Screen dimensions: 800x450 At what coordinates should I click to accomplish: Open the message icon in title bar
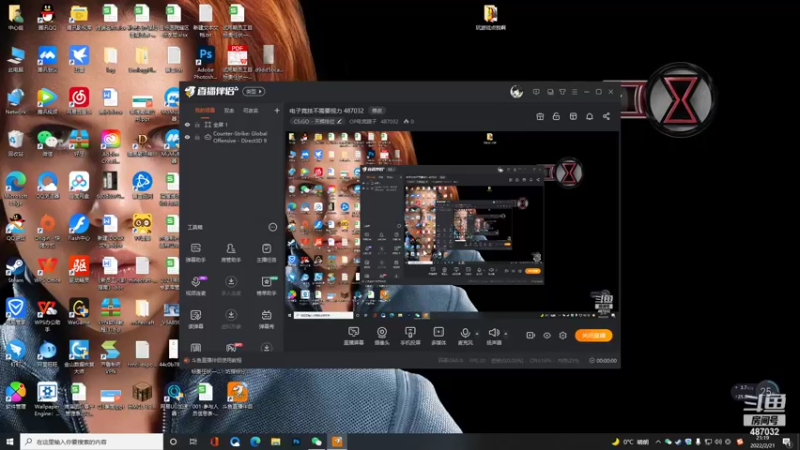[536, 92]
